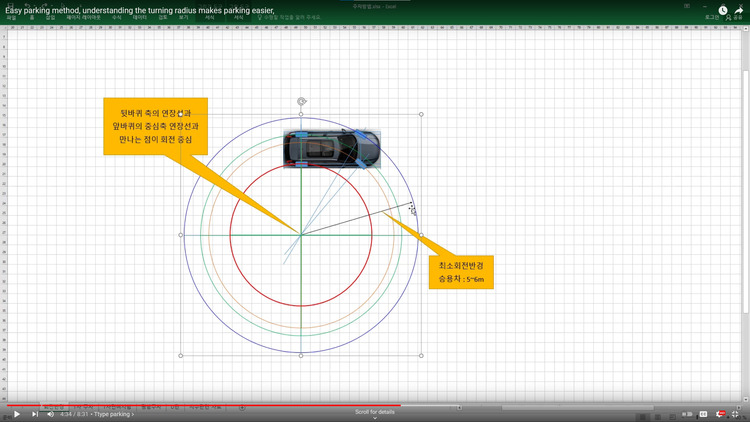Open the 수식 (Formulas) ribbon tab

click(117, 18)
